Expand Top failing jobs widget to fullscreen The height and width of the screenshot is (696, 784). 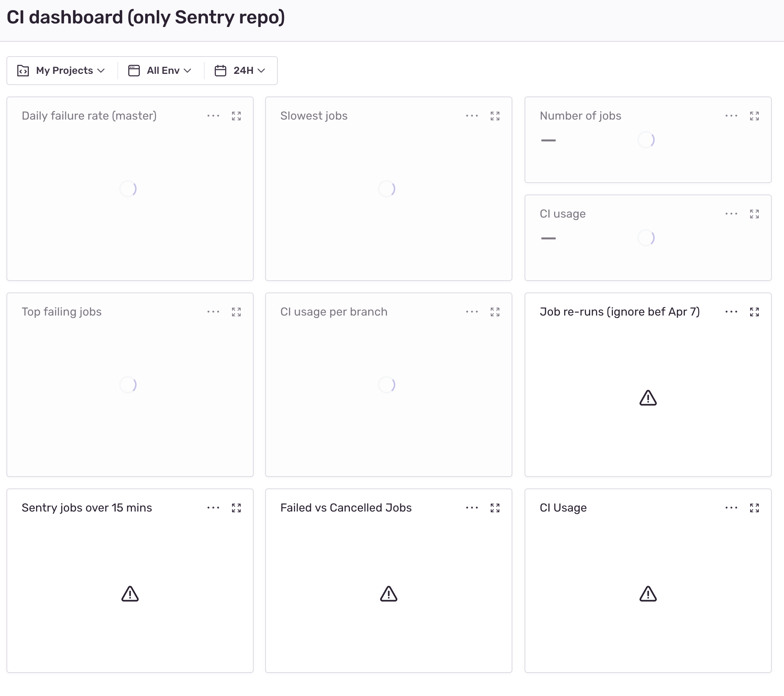tap(236, 312)
